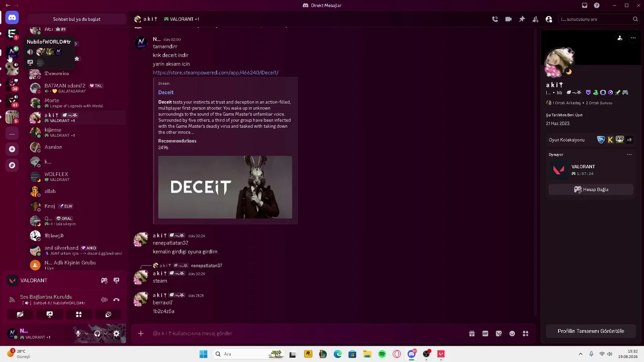Open the Deceit Steam store link
644x362 pixels.
[215, 73]
